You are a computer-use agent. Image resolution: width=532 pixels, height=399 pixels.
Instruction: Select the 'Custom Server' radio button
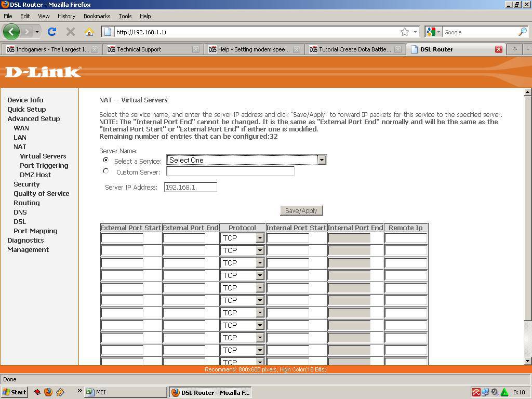(106, 170)
